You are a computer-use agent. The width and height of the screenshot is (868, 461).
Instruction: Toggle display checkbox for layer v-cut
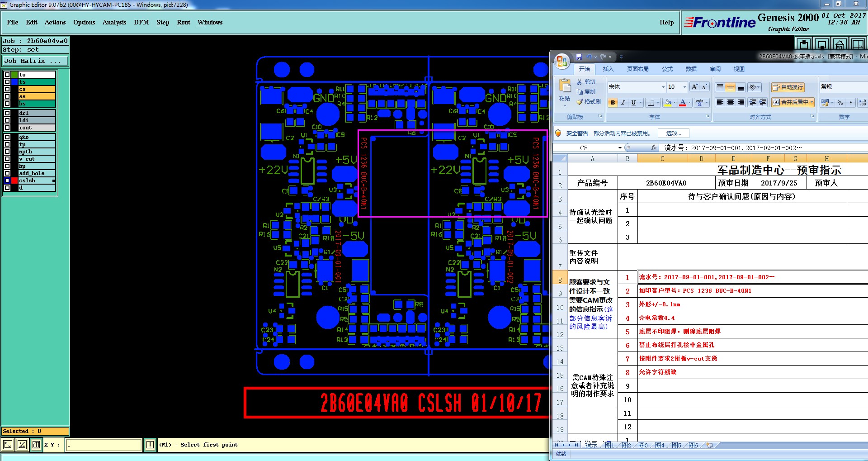[x=7, y=159]
